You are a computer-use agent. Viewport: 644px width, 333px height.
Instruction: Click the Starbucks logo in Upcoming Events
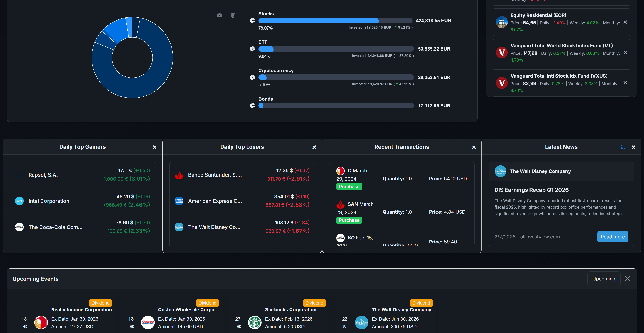pos(254,322)
